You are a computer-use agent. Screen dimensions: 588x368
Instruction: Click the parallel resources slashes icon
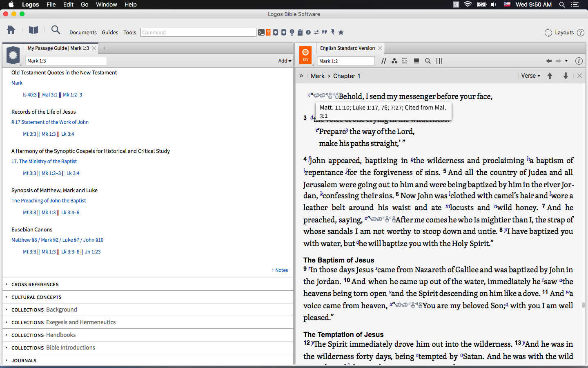[384, 61]
